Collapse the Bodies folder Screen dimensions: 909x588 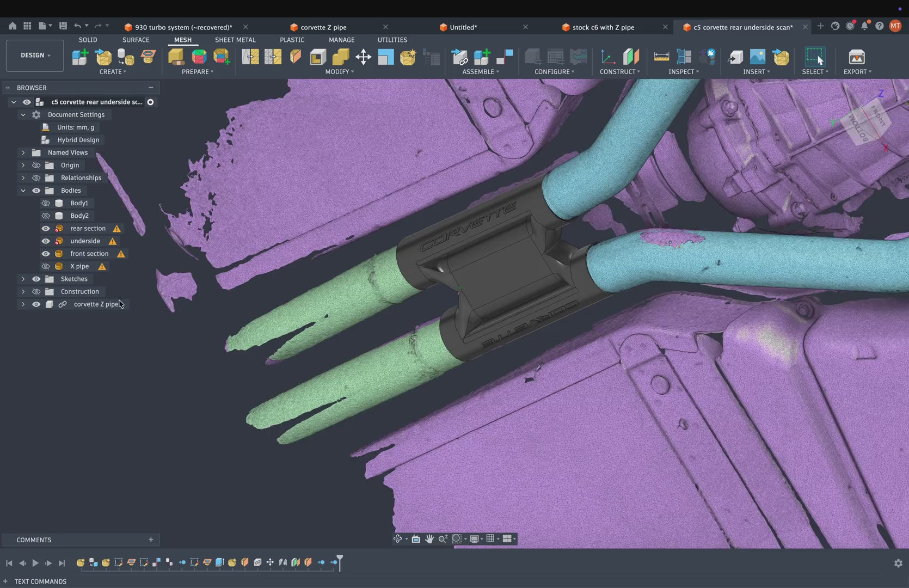click(23, 191)
